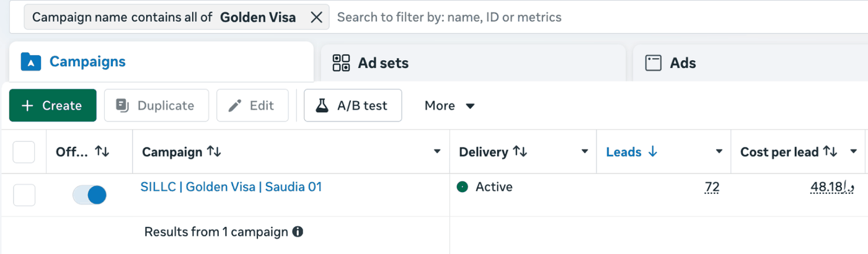The image size is (868, 254).
Task: Expand the Leads column dropdown
Action: (719, 152)
